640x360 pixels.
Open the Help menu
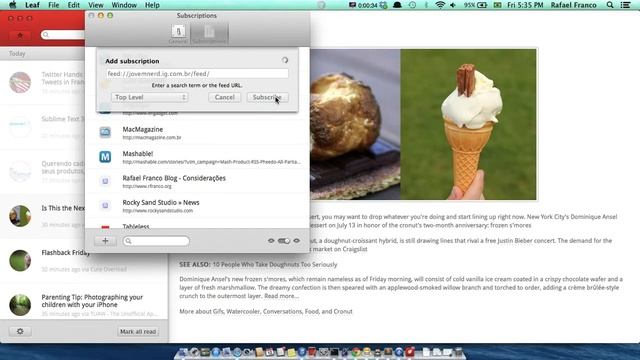(x=152, y=5)
